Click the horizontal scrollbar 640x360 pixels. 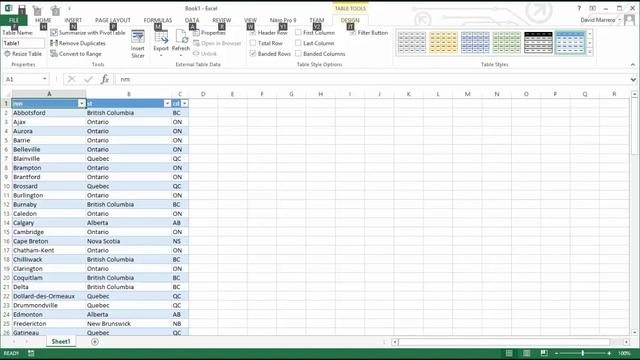(x=504, y=342)
